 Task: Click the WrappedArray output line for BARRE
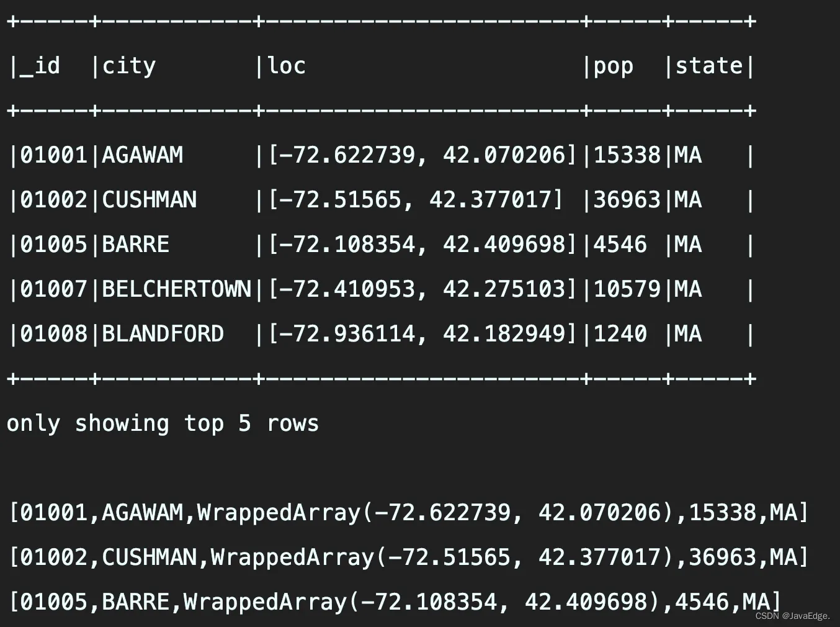point(395,602)
